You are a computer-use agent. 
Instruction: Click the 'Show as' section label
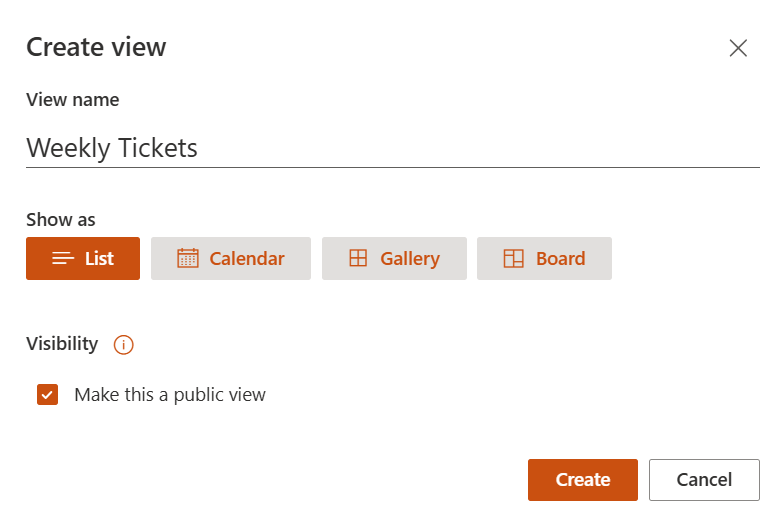(61, 219)
